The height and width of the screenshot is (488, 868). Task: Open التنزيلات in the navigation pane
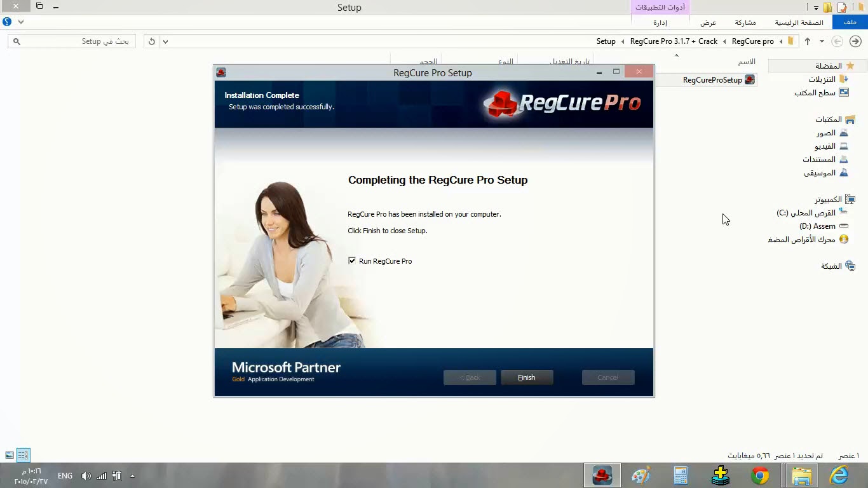click(x=822, y=79)
